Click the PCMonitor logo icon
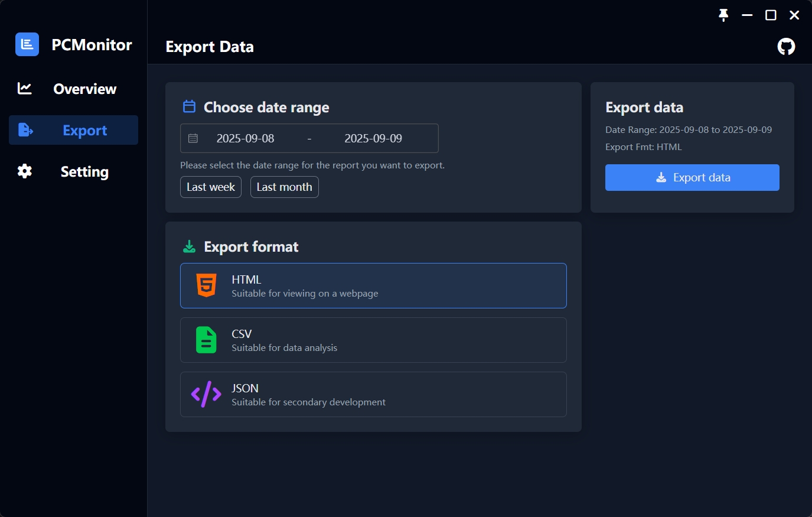The image size is (812, 517). click(27, 44)
